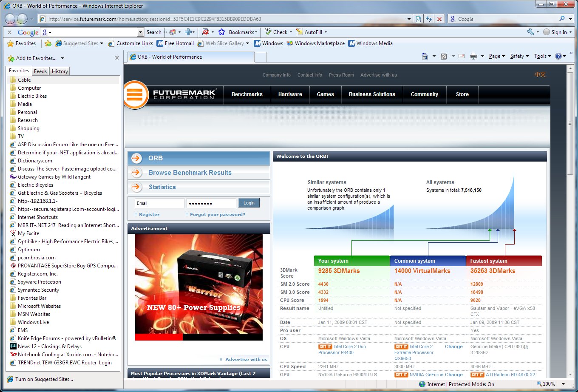Click the AutoFill icon
The image size is (578, 392).
(300, 32)
